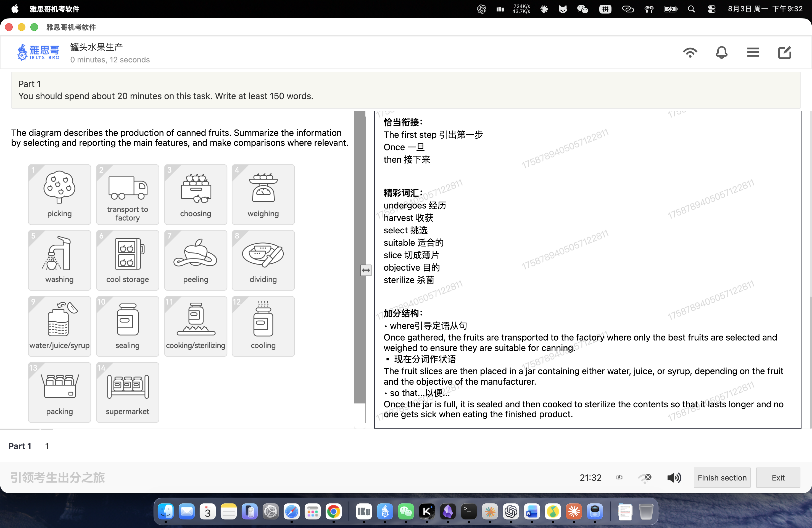
Task: Open the Apple menu
Action: click(15, 9)
